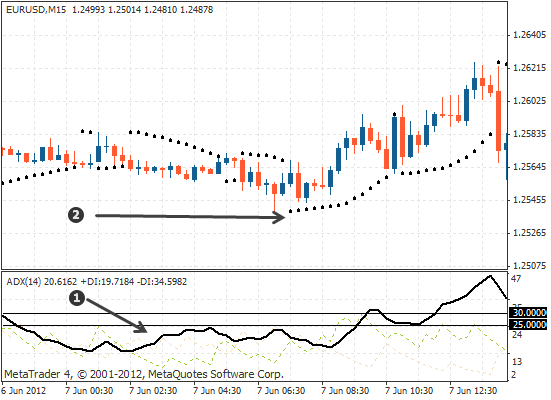This screenshot has width=552, height=400.
Task: Click the 1.25455 price scale label
Action: 529,200
